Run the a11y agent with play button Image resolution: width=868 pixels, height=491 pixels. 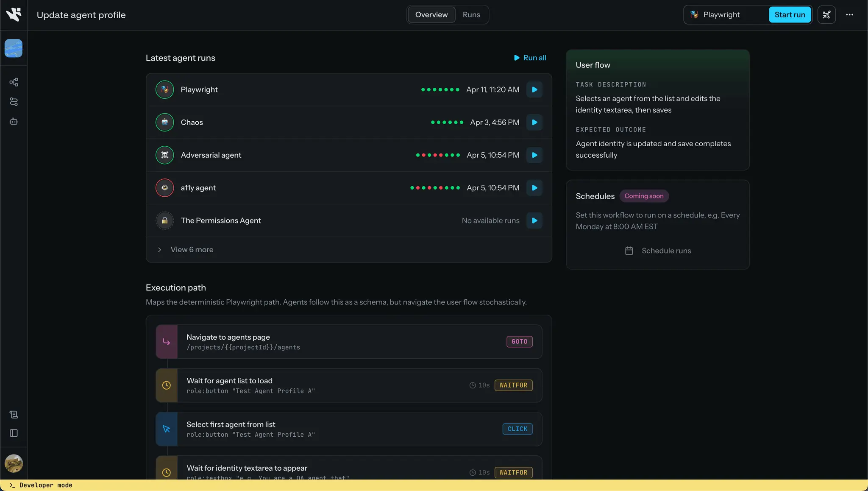pyautogui.click(x=534, y=188)
